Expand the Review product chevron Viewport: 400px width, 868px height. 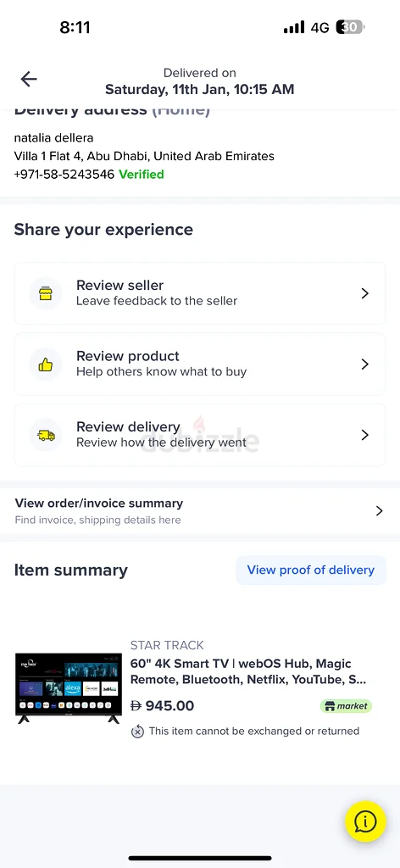(x=364, y=364)
